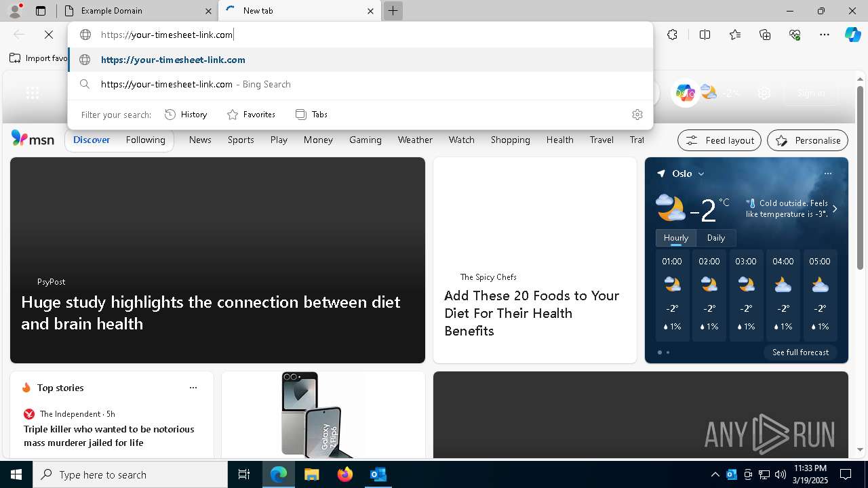This screenshot has height=488, width=868.
Task: Select the Daily forecast tab
Action: 716,238
